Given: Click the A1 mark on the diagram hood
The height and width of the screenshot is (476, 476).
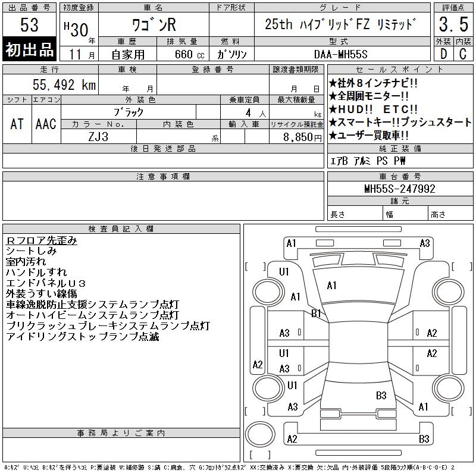Looking at the screenshot, I should (x=332, y=286).
